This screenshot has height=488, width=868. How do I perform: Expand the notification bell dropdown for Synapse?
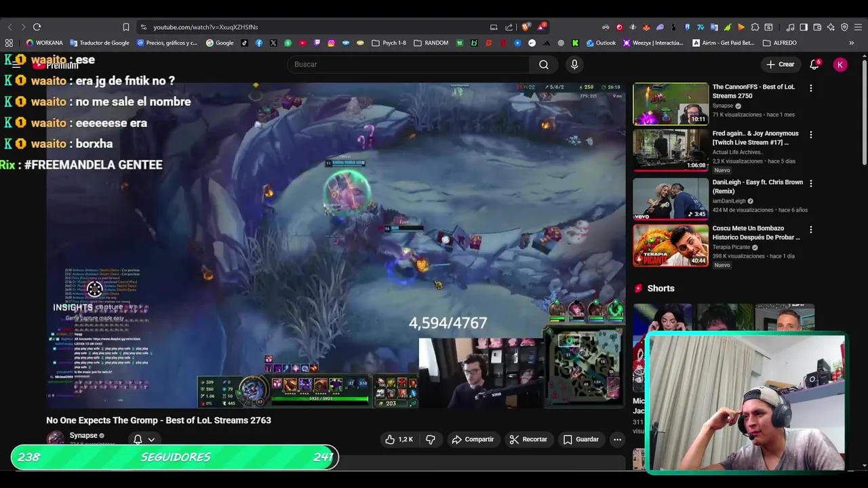143,439
